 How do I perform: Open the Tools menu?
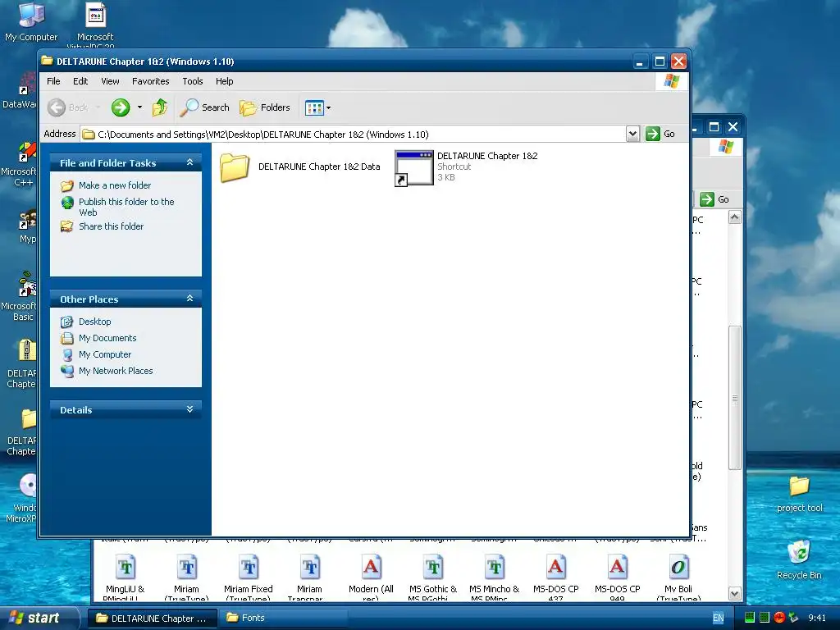point(192,81)
